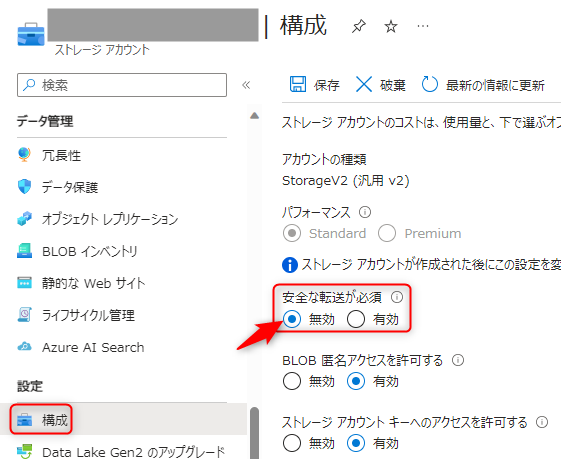Click the globe icon next to 冗長性

24,155
